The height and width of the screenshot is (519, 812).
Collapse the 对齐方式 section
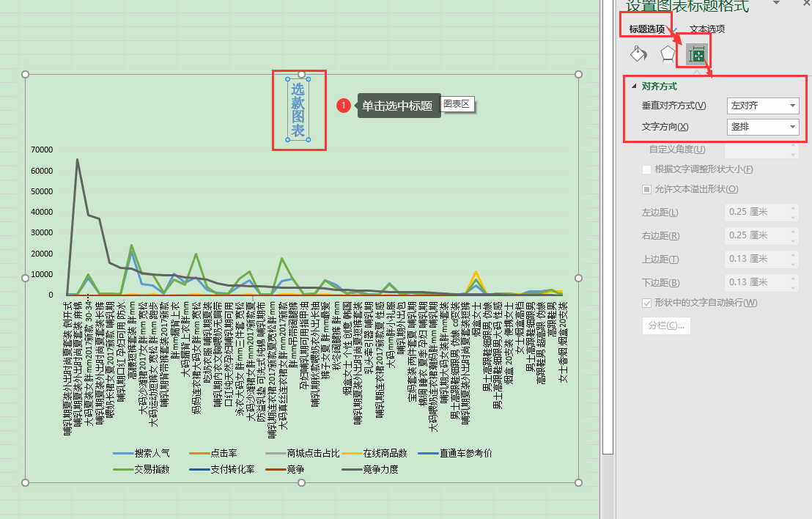click(x=635, y=86)
